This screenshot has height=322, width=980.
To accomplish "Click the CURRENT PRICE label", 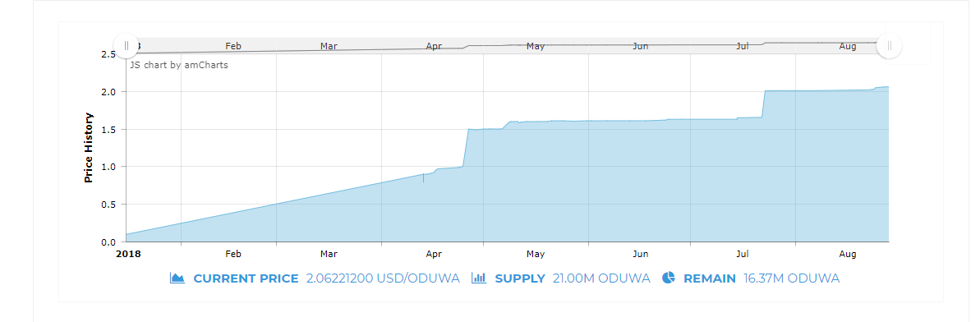I will click(x=246, y=278).
